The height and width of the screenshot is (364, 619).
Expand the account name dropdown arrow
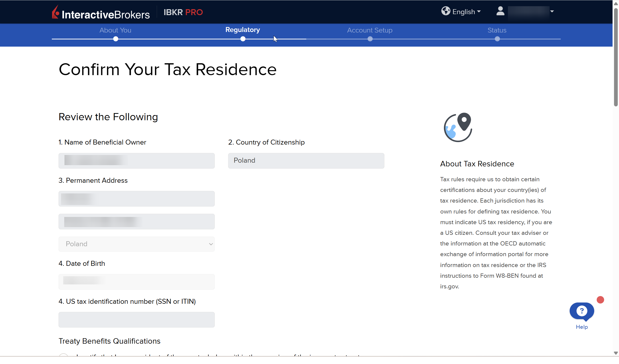(552, 11)
